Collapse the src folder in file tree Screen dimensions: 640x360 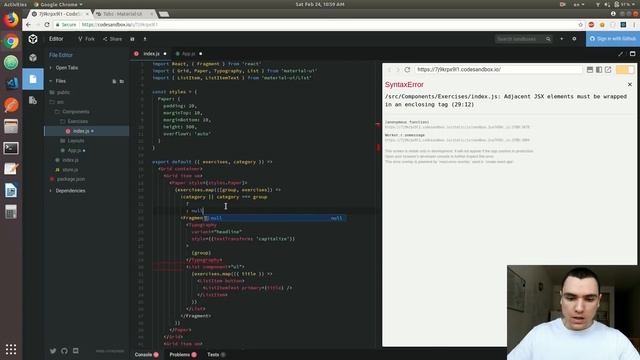point(60,102)
